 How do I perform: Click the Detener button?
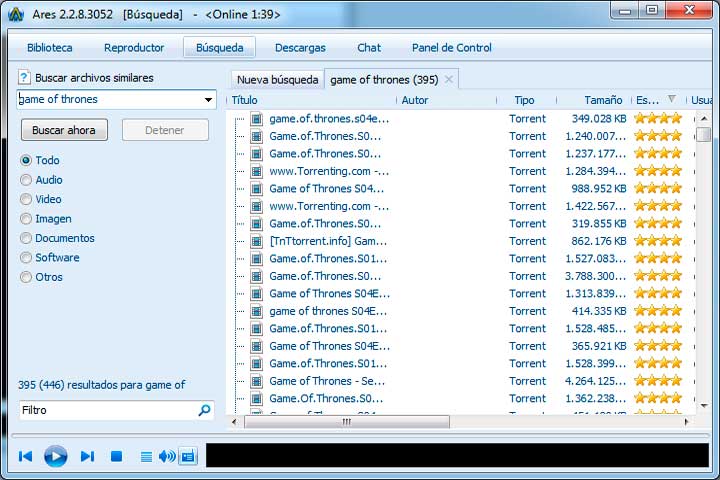point(165,130)
